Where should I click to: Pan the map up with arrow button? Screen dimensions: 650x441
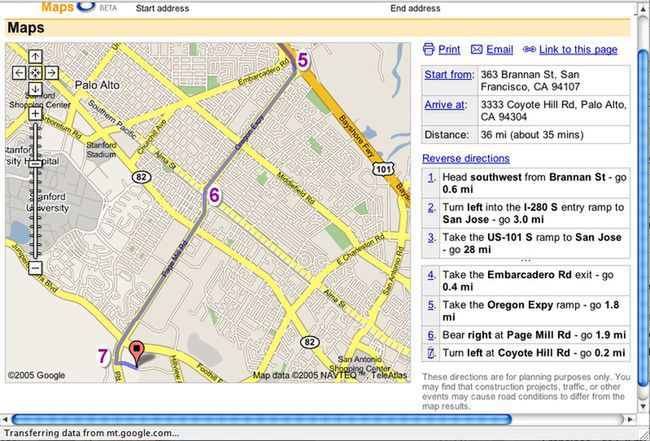[x=36, y=56]
